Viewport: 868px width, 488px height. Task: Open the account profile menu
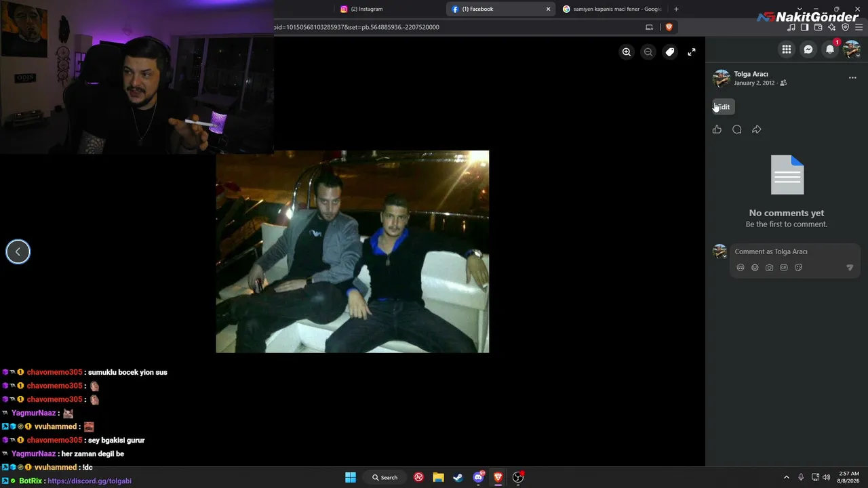852,49
